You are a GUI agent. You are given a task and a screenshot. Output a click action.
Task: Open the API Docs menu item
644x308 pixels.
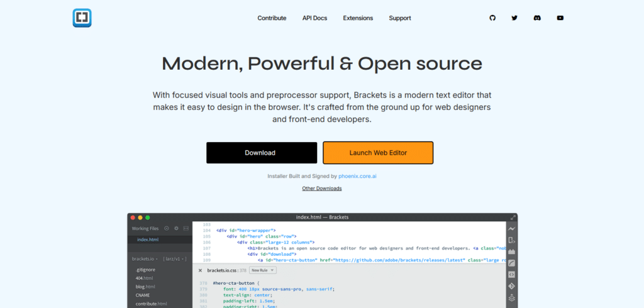point(314,18)
